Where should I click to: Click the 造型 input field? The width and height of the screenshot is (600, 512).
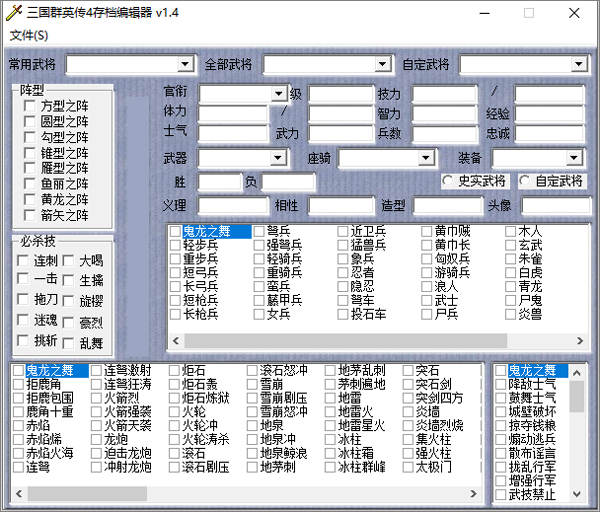(448, 205)
